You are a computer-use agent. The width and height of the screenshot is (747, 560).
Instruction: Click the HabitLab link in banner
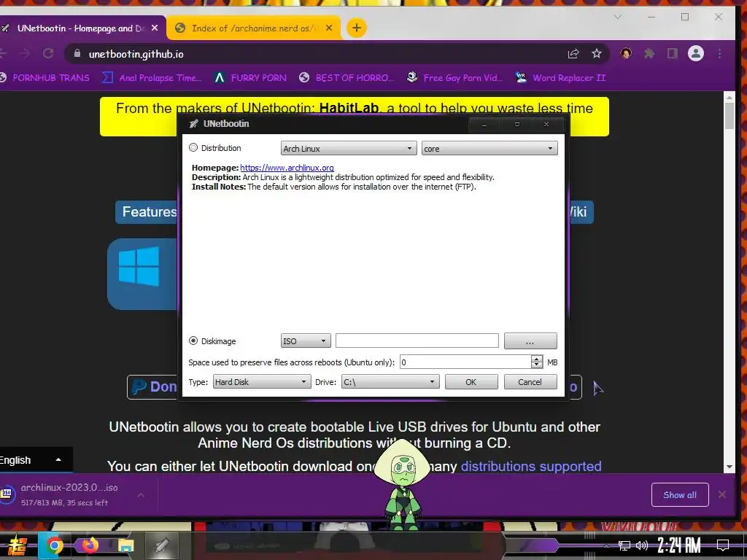[x=349, y=108]
